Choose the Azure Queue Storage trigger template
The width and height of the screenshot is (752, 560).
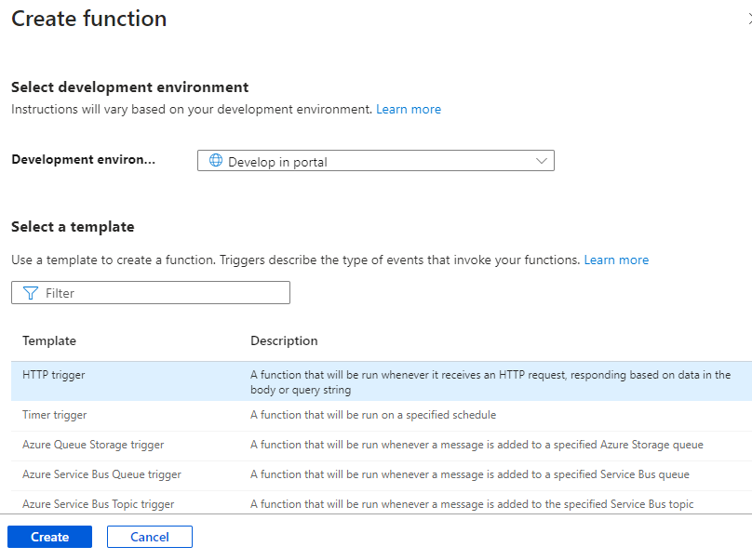93,445
